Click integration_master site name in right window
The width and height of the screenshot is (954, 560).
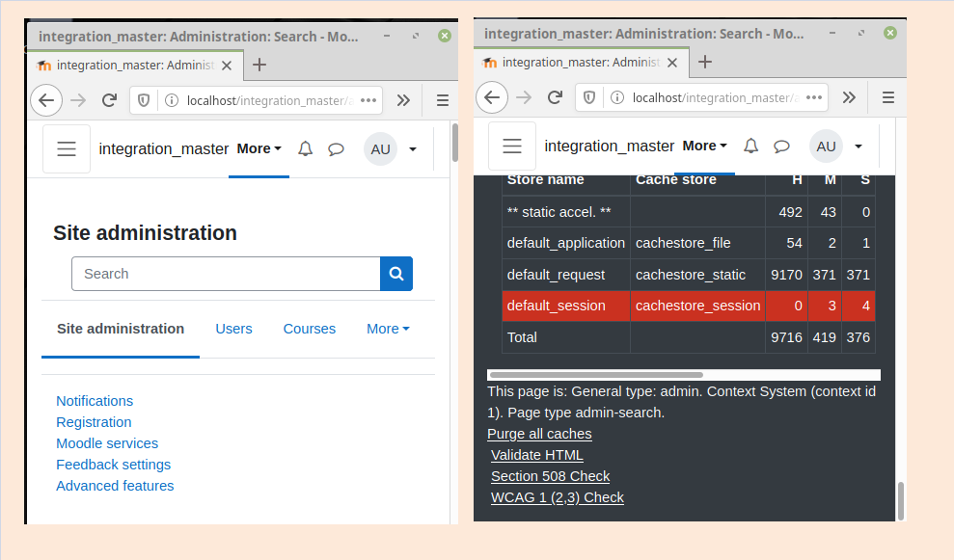[x=609, y=146]
